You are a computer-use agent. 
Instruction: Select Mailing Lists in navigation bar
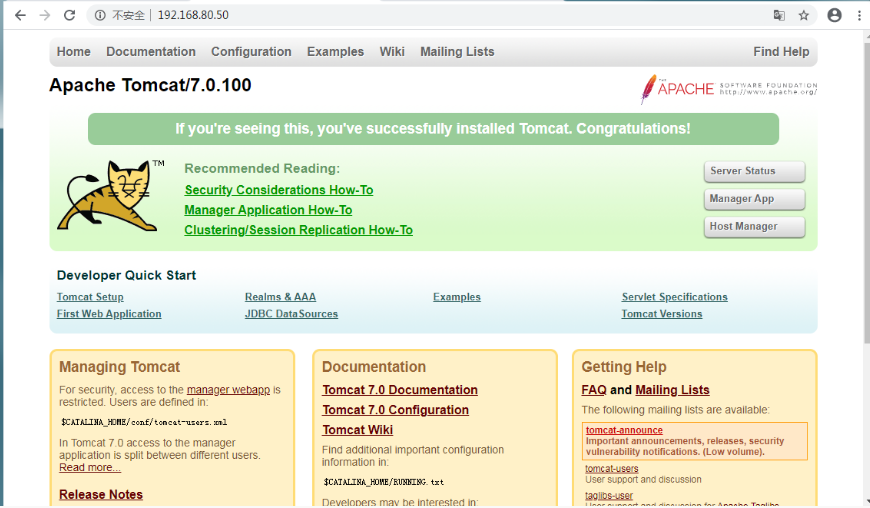click(457, 52)
